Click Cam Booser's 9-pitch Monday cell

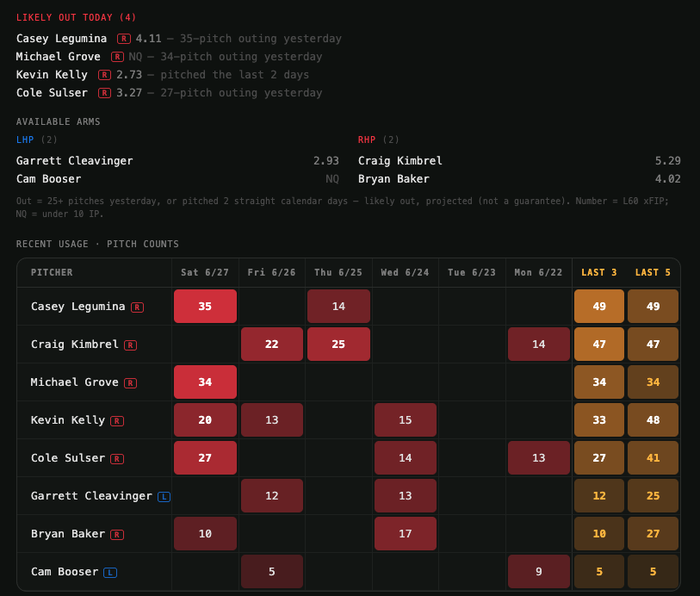pos(539,572)
